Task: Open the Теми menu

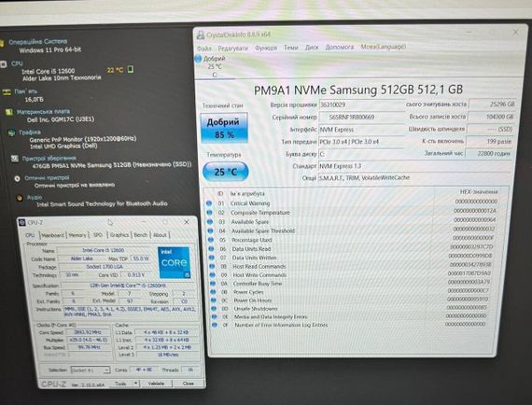Action: click(291, 48)
